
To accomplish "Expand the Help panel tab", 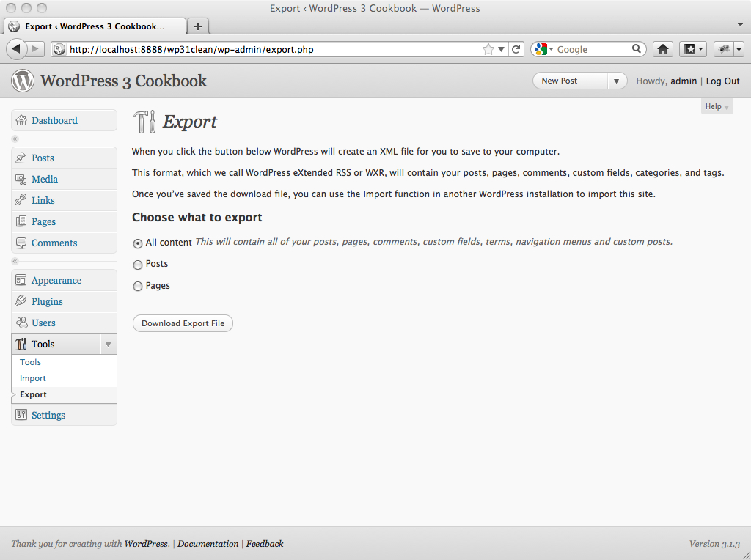I will pos(717,106).
